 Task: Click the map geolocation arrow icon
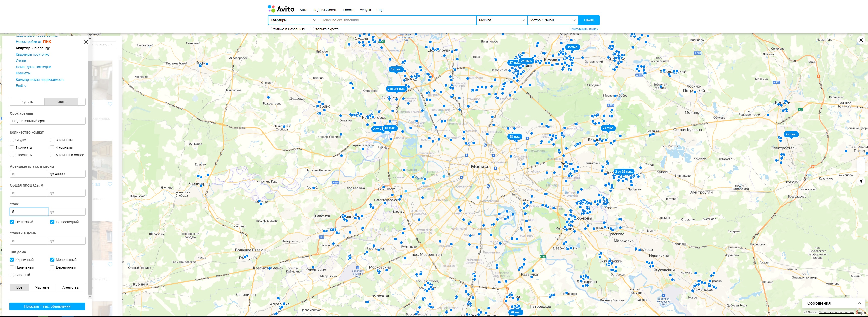point(861,181)
